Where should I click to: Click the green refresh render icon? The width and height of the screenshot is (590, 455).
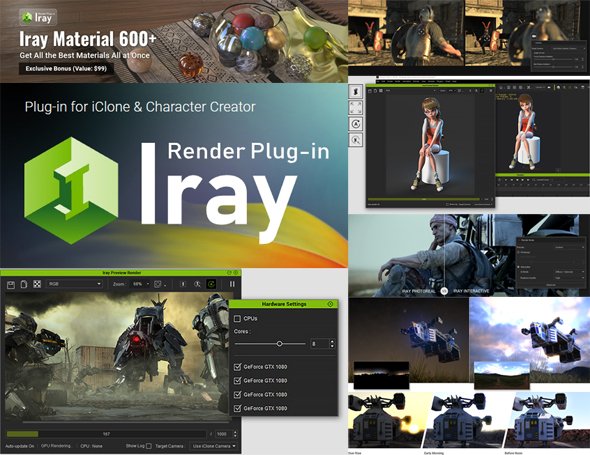pos(211,284)
